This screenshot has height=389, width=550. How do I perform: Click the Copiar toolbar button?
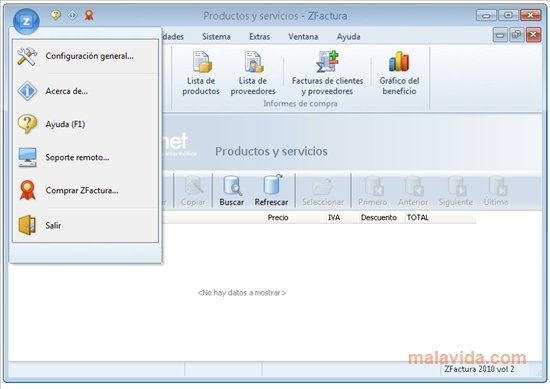coord(193,190)
